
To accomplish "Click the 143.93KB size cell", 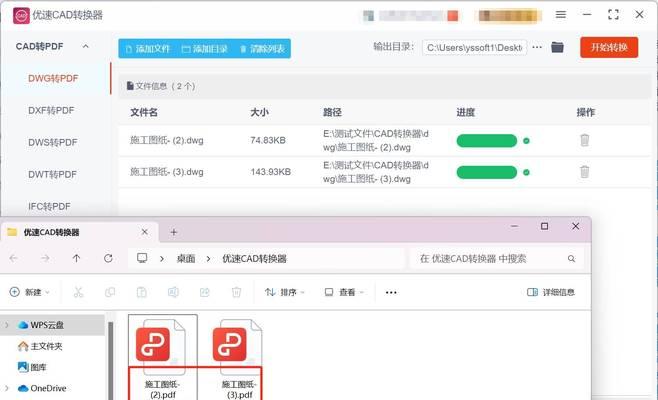I will pyautogui.click(x=271, y=172).
